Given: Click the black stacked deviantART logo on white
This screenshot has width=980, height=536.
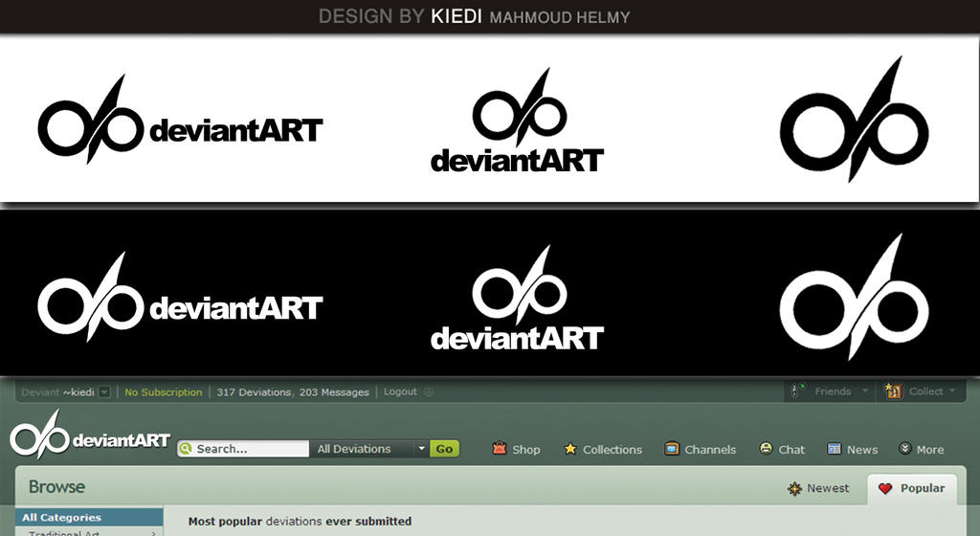Looking at the screenshot, I should 518,122.
